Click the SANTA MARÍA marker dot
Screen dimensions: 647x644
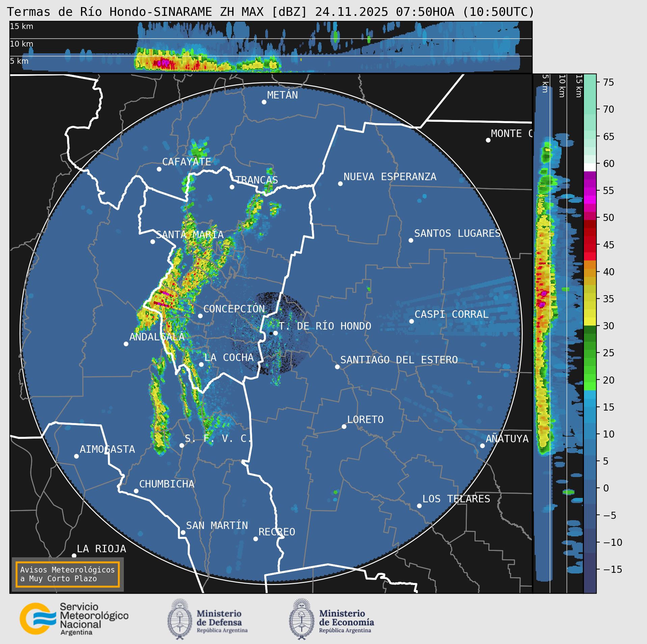tap(153, 242)
